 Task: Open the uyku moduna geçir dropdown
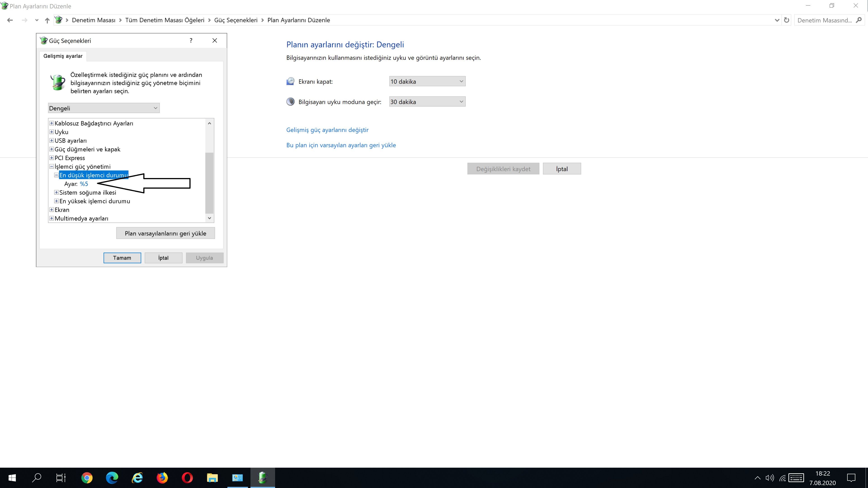pyautogui.click(x=427, y=102)
